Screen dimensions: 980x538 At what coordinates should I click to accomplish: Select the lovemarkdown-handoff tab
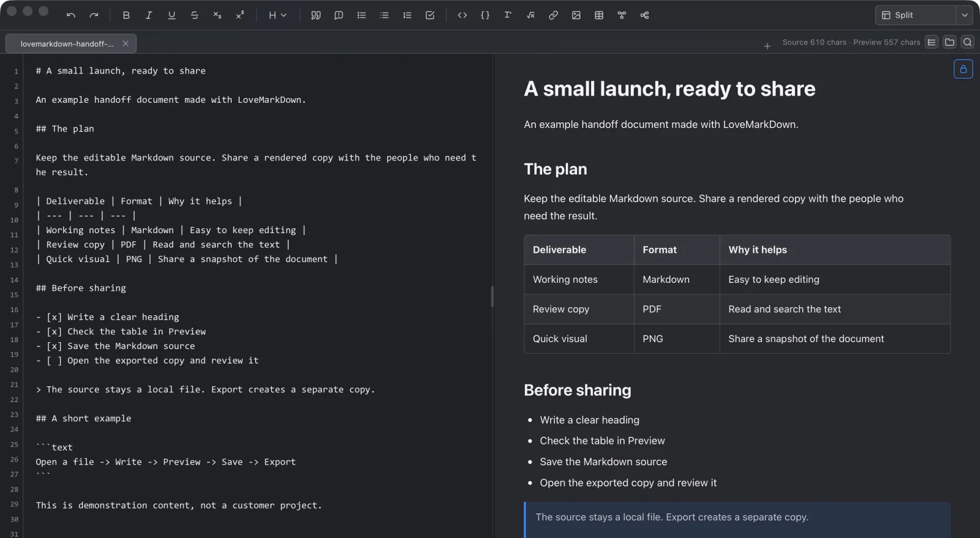[x=71, y=43]
